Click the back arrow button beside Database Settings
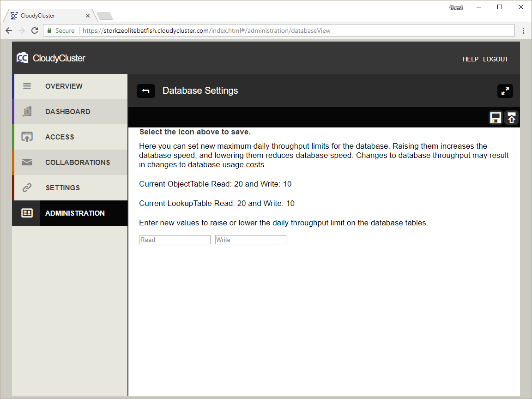 click(x=146, y=91)
